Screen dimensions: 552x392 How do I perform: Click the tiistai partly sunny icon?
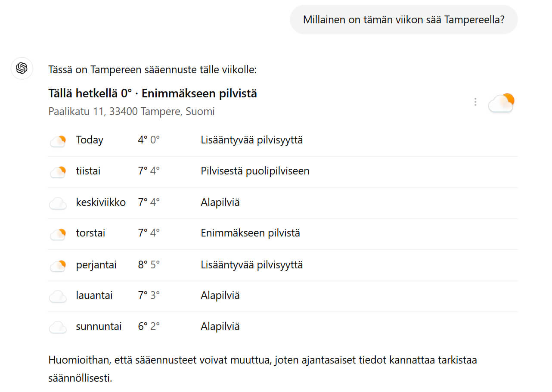click(58, 171)
